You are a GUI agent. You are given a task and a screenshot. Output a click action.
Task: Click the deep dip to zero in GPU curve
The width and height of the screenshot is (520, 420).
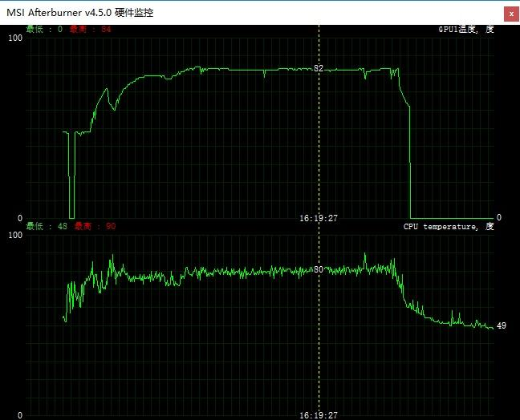tap(71, 200)
